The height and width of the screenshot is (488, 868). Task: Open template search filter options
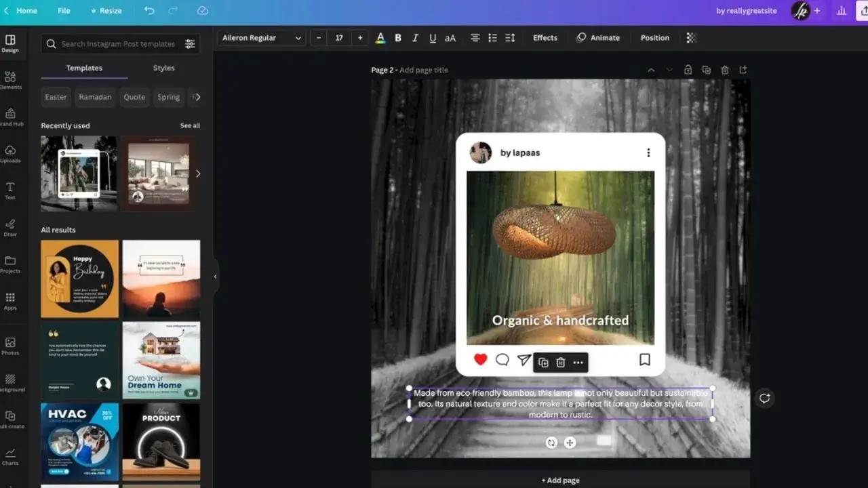190,43
